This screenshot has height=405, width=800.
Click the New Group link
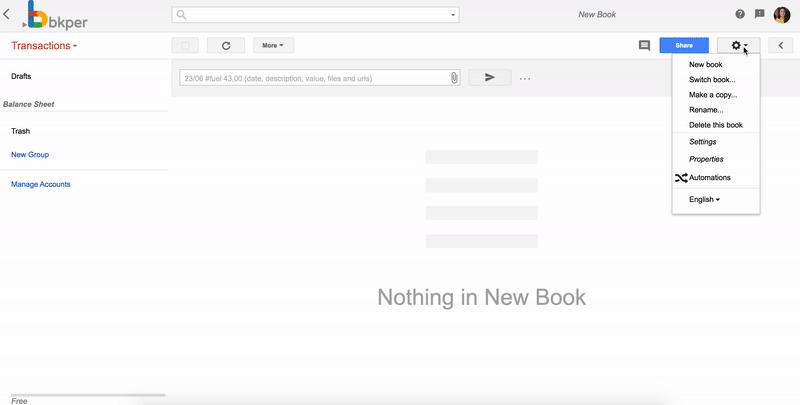coord(30,155)
